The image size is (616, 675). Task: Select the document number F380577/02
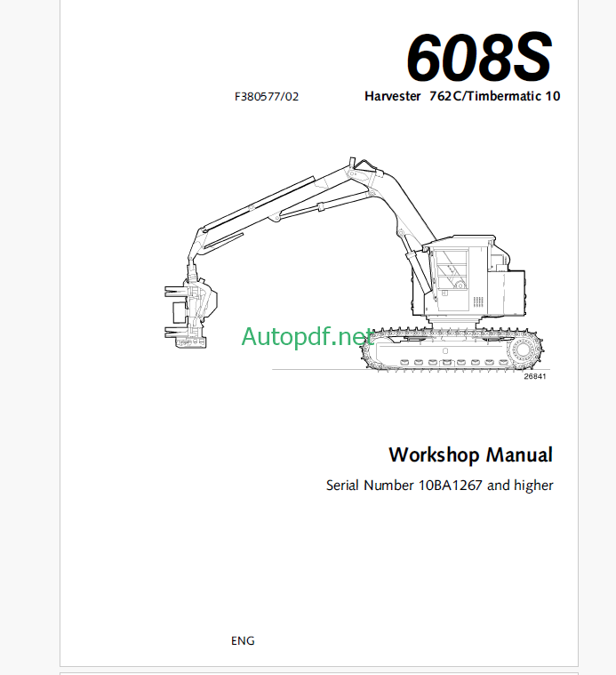coord(267,96)
